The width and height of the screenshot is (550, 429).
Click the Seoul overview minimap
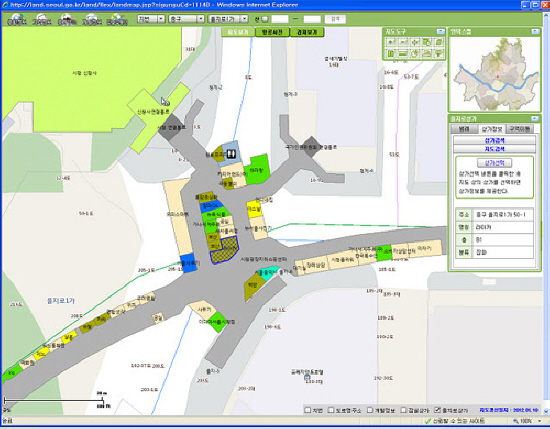495,74
